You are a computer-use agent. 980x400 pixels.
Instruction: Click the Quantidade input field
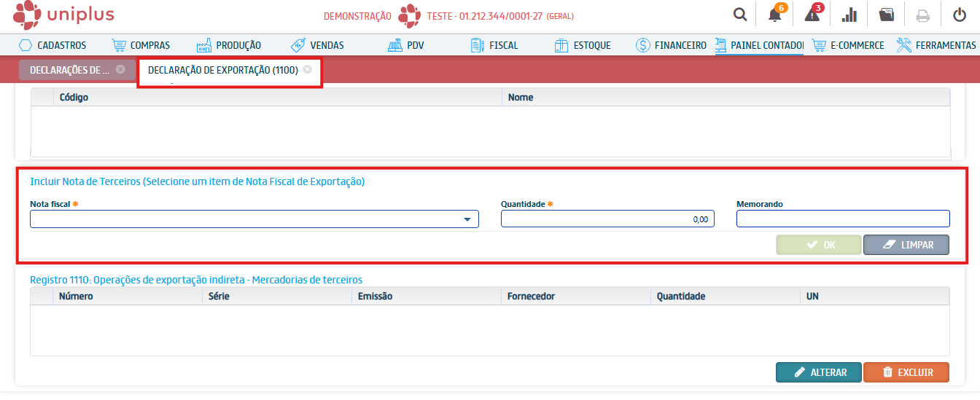[607, 219]
